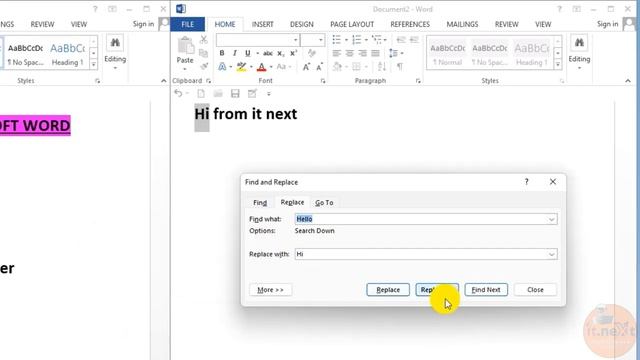640x360 pixels.
Task: Apply Subscript formatting icon
Action: (x=281, y=53)
